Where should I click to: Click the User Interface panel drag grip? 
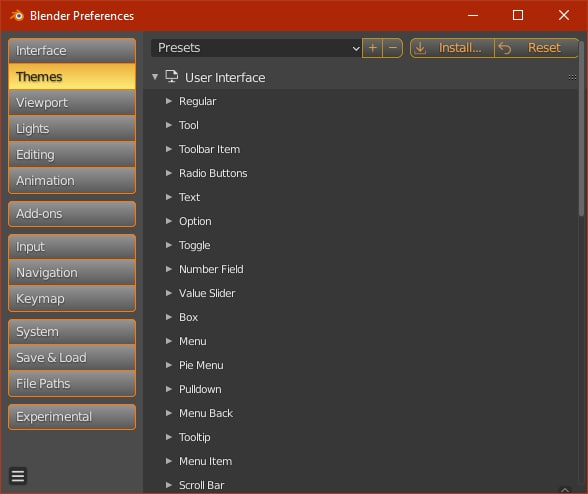572,78
